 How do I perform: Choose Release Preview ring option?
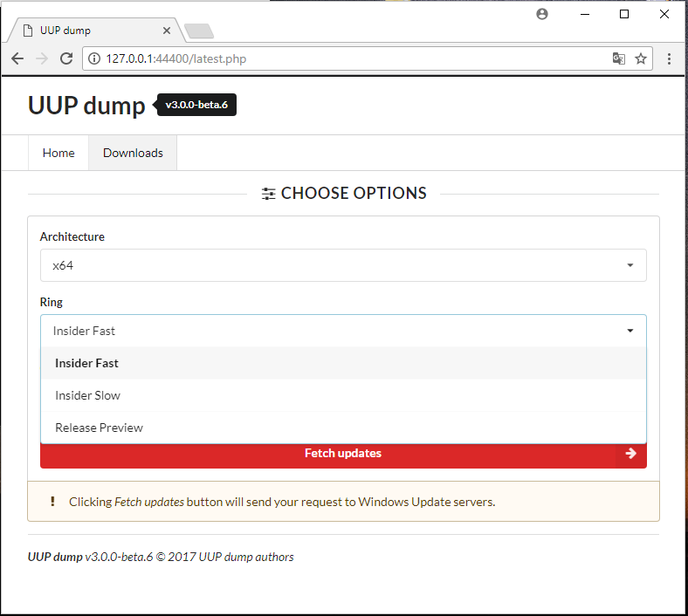coord(343,428)
